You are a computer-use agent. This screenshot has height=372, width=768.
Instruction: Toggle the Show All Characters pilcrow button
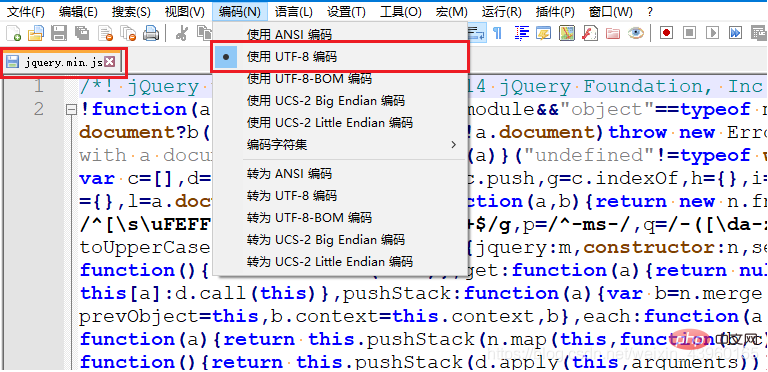point(497,33)
